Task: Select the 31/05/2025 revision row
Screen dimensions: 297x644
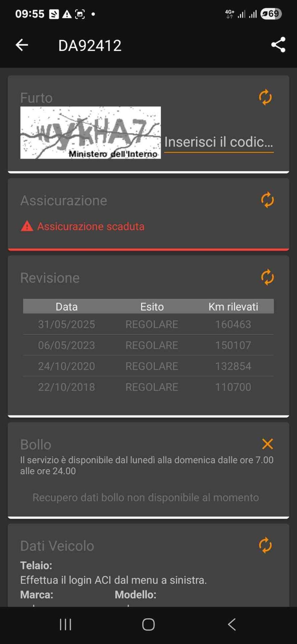Action: [148, 324]
